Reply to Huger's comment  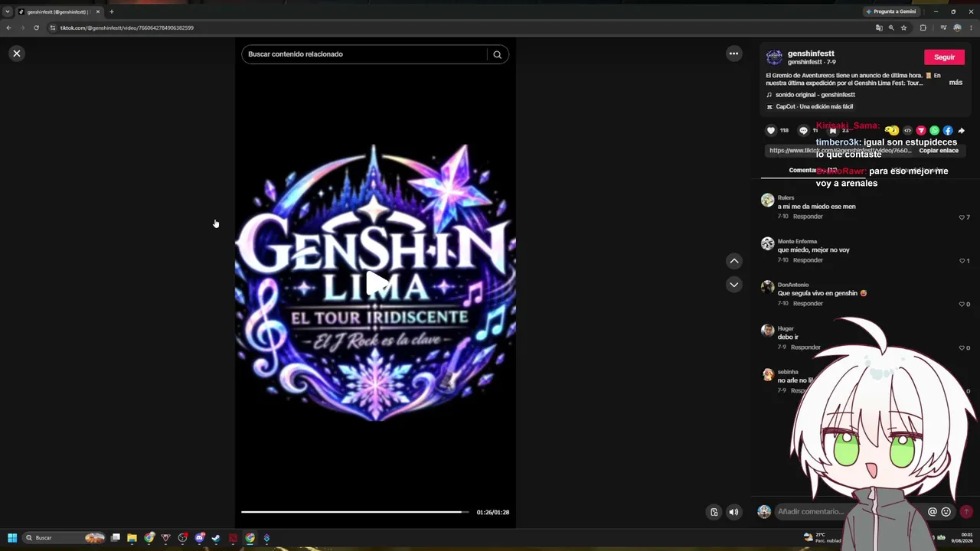pyautogui.click(x=805, y=347)
